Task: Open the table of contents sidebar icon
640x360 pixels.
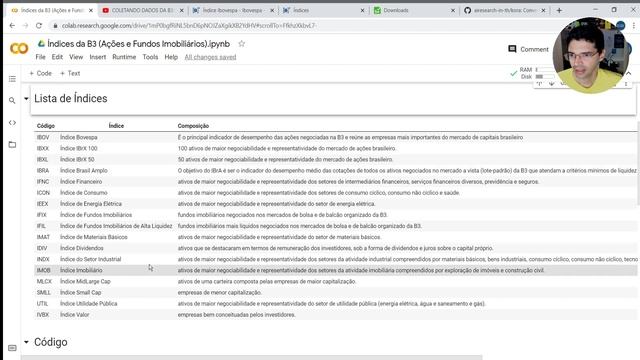Action: pos(12,79)
